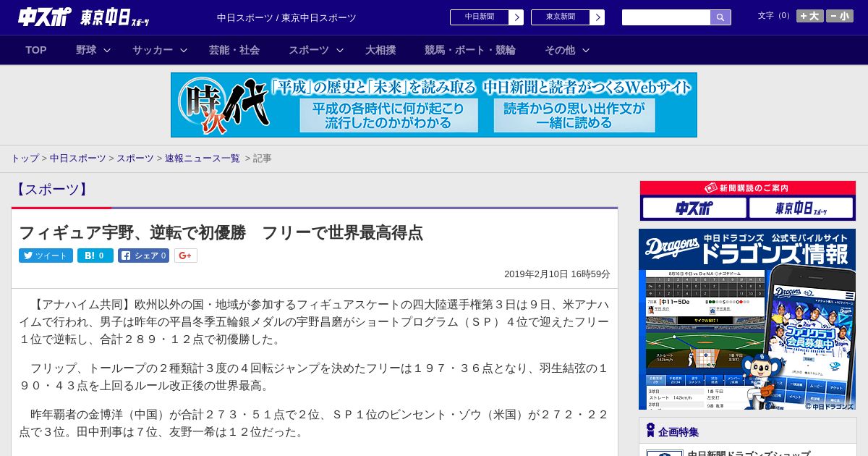Viewport: 868px width, 456px height.
Task: Open the 野球 menu
Action: tap(86, 50)
